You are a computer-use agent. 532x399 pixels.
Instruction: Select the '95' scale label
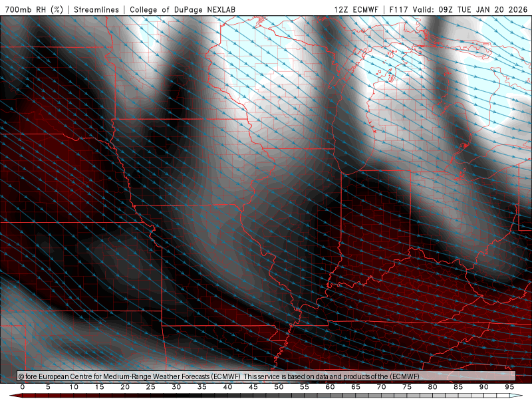[x=509, y=387]
